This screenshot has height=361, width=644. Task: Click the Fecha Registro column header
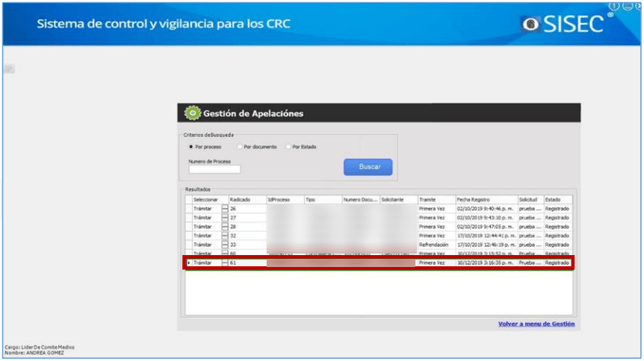tap(486, 200)
